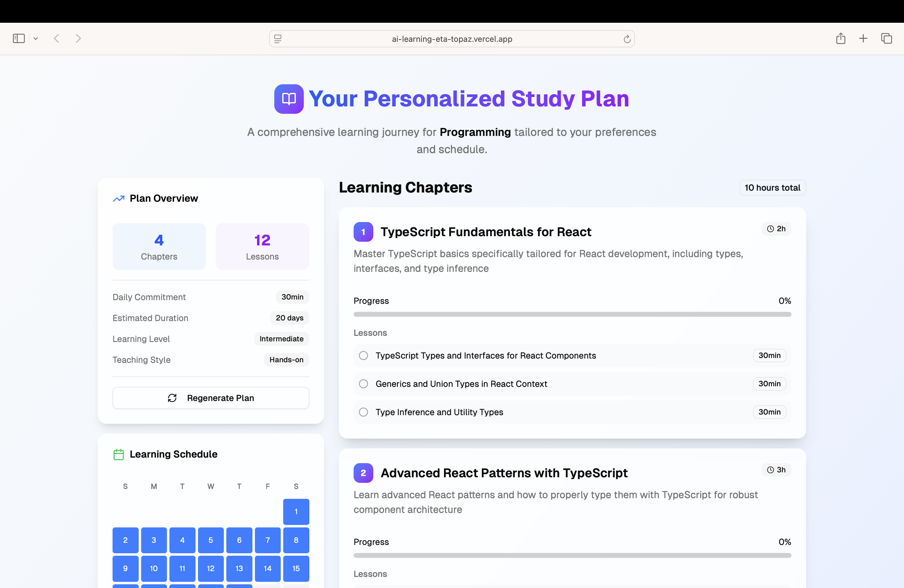Open the sidebar dropdown chevron
Viewport: 904px width, 588px height.
coord(36,38)
